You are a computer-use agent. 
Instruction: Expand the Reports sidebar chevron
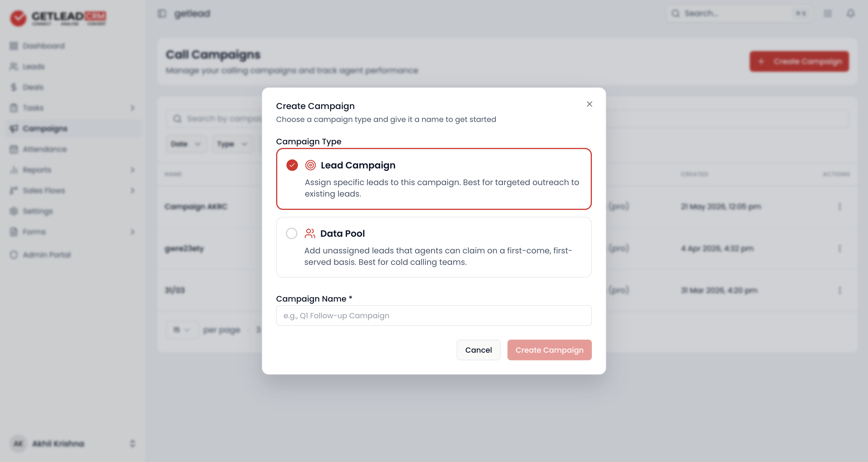tap(132, 170)
